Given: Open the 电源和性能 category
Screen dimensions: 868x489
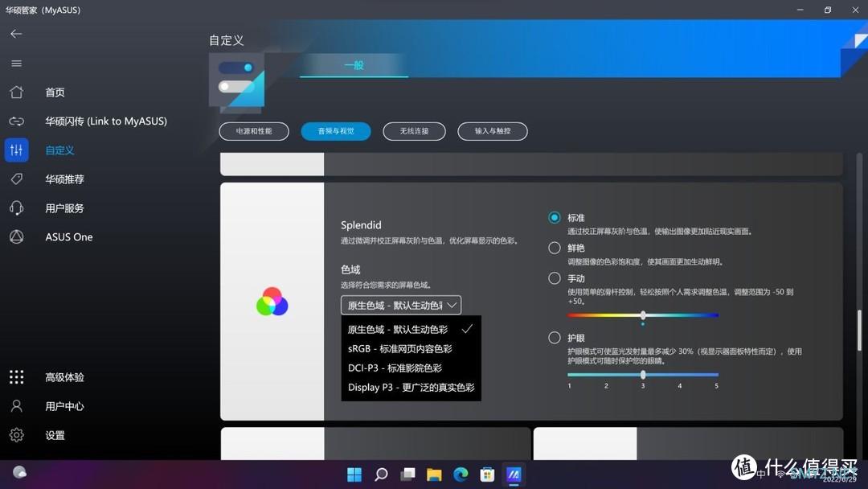Looking at the screenshot, I should click(x=254, y=131).
